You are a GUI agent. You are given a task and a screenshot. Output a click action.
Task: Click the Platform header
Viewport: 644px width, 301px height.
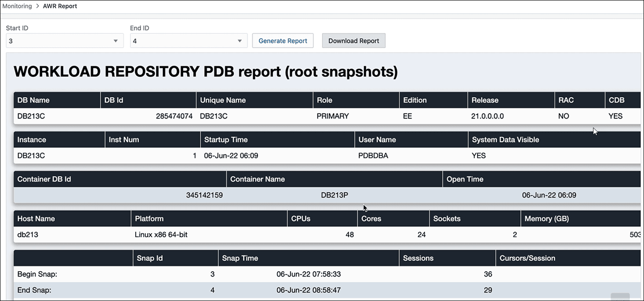(209, 218)
